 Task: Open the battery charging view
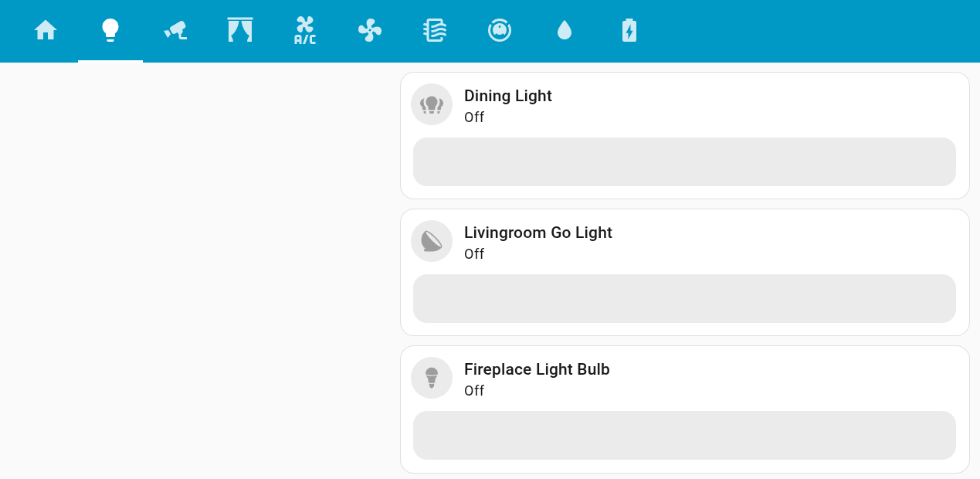629,31
